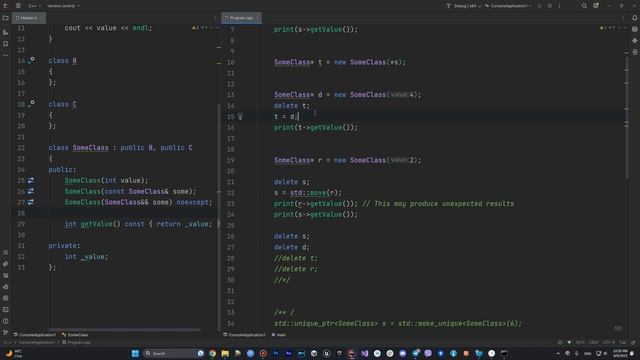The image size is (640, 360).
Task: Open the Build hammer tool window icon
Action: 5,264
